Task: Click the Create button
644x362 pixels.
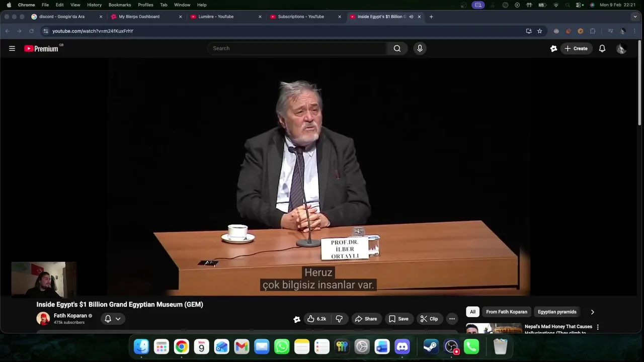Action: pyautogui.click(x=576, y=48)
